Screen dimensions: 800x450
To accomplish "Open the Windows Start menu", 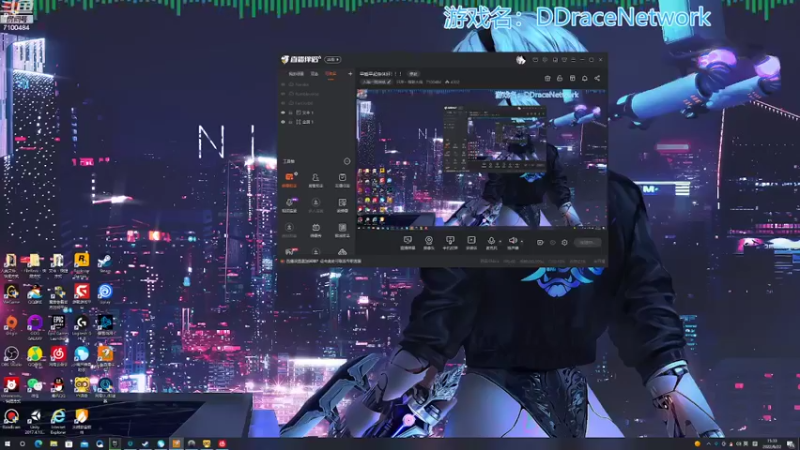I will [x=7, y=444].
